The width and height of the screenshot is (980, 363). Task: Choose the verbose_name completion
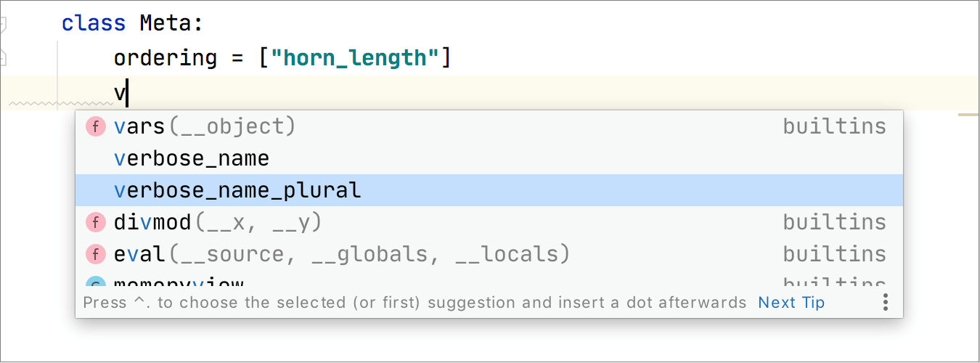pos(192,158)
